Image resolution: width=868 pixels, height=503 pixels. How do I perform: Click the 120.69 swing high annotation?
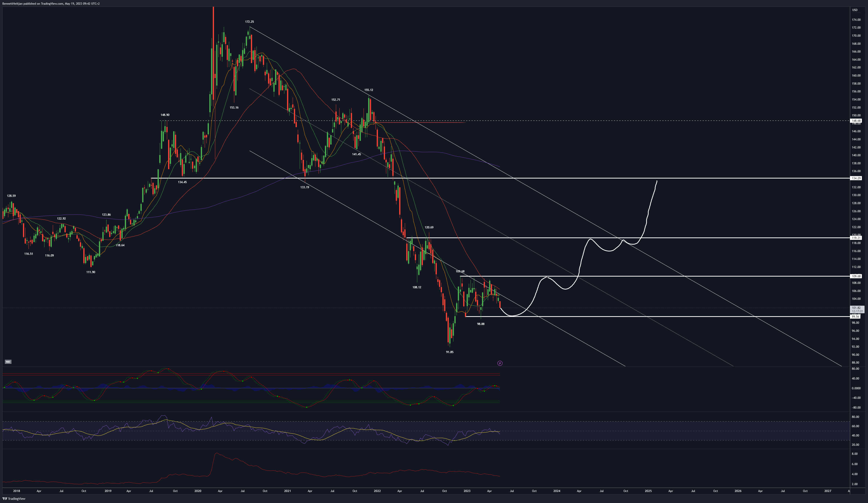coord(429,228)
